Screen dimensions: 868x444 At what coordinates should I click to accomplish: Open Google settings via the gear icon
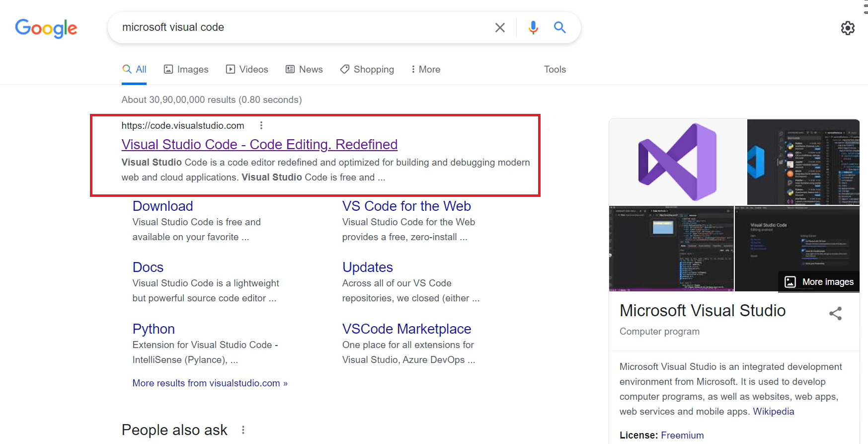(848, 28)
